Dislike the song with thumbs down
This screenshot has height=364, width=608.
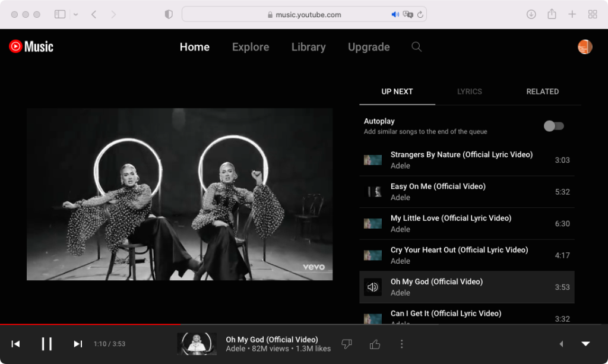(x=347, y=344)
